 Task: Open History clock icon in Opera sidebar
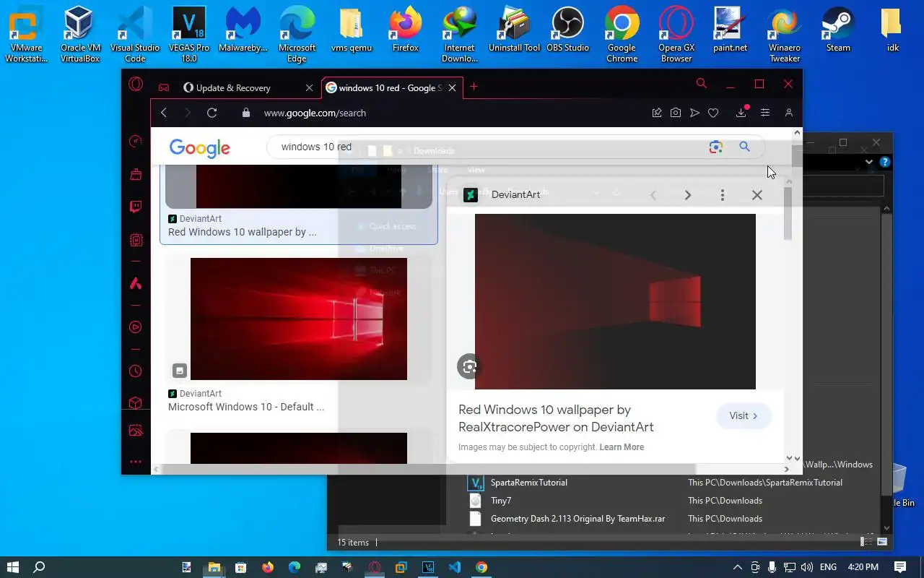136,371
